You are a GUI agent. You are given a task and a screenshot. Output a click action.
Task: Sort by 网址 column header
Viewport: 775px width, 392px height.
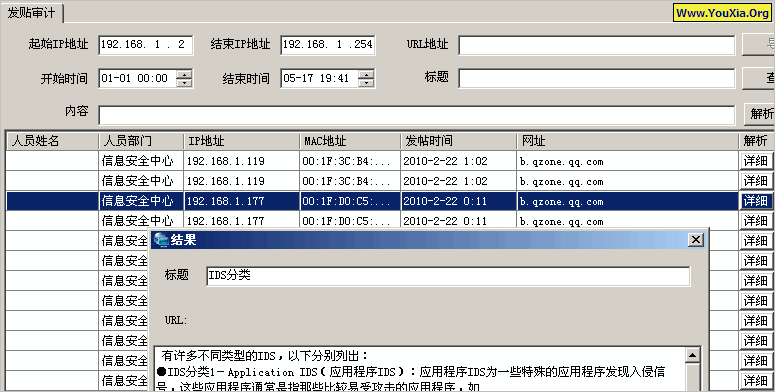(x=628, y=141)
